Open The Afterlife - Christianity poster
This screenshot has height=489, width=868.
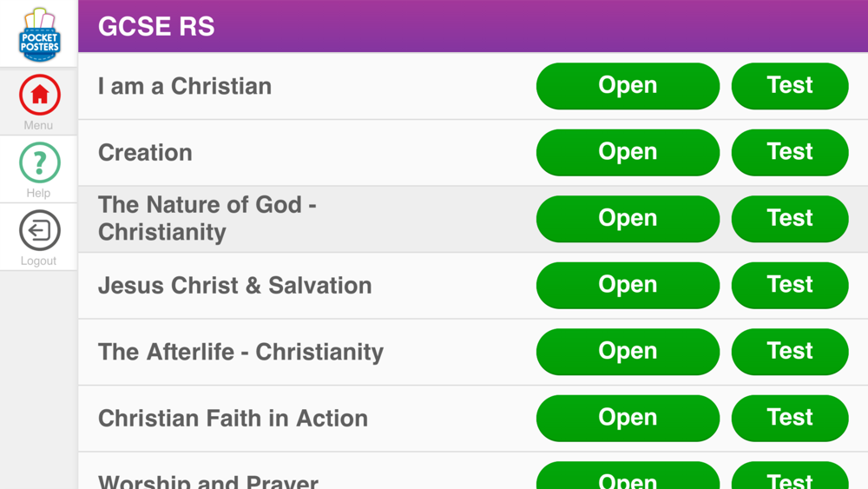point(628,352)
